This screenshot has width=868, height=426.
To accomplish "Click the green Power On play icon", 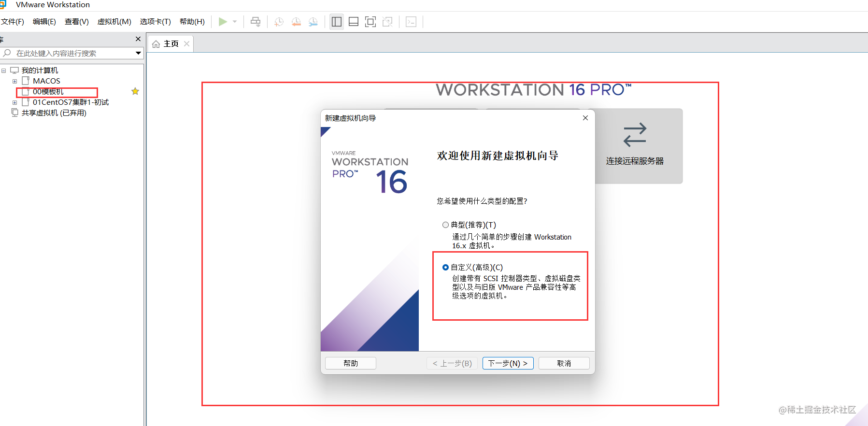I will pos(223,22).
